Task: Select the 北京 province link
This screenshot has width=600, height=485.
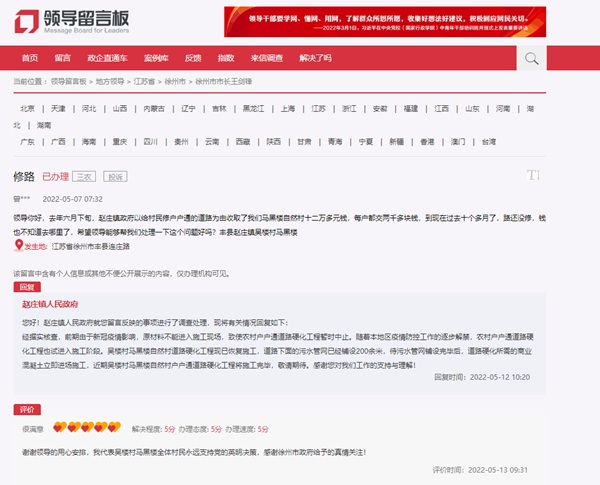Action: click(x=27, y=108)
